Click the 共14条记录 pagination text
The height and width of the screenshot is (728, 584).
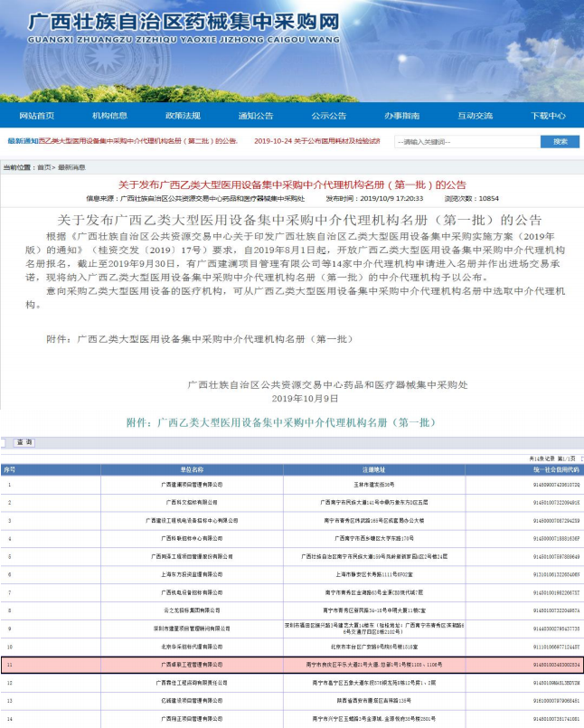pos(552,459)
